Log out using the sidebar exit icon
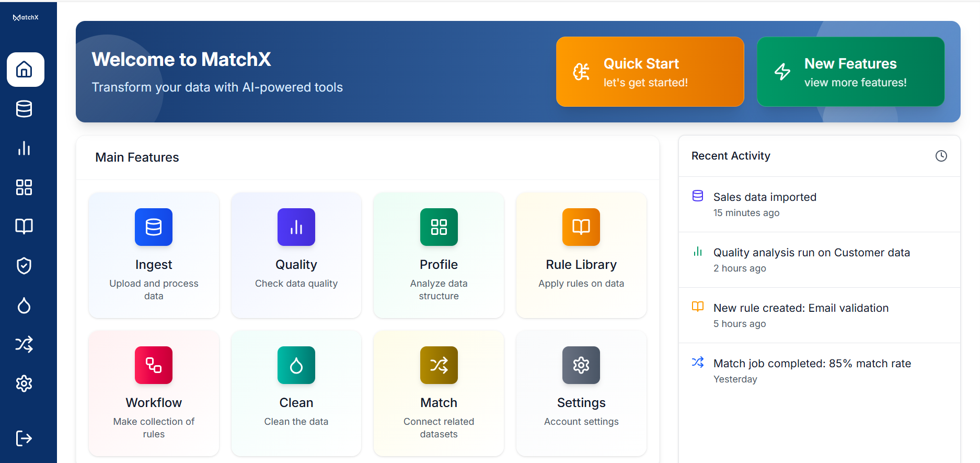 pyautogui.click(x=24, y=438)
